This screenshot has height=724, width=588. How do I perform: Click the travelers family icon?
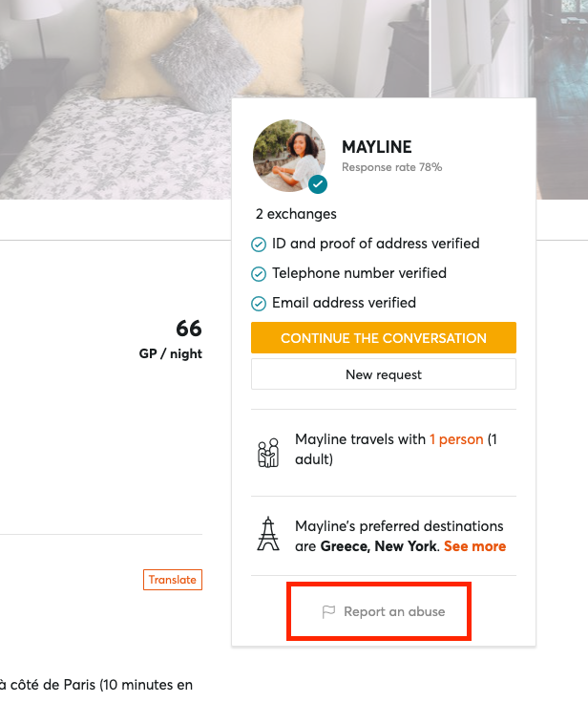(x=268, y=452)
